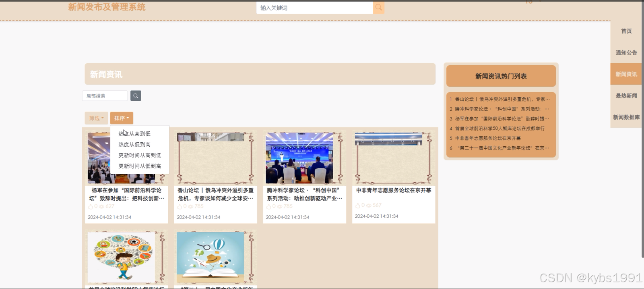Choose 更新时间从低到高 sort option
644x289 pixels.
pyautogui.click(x=140, y=166)
